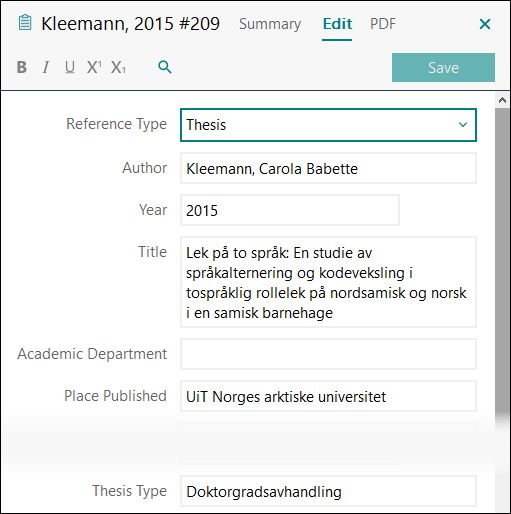This screenshot has width=511, height=514.
Task: Click the Thesis Type field
Action: tap(328, 491)
